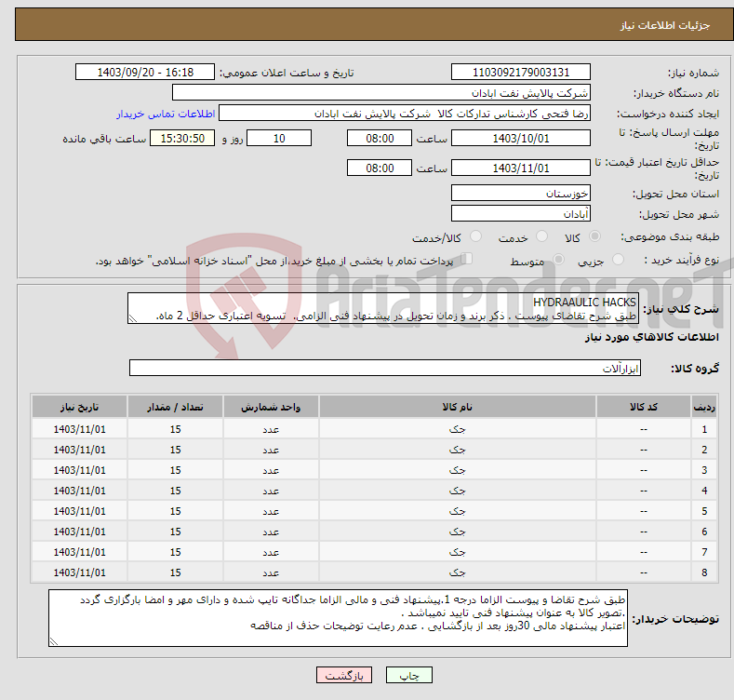This screenshot has height=700, width=734.
Task: Click item name جک in row 4
Action: pos(458,491)
